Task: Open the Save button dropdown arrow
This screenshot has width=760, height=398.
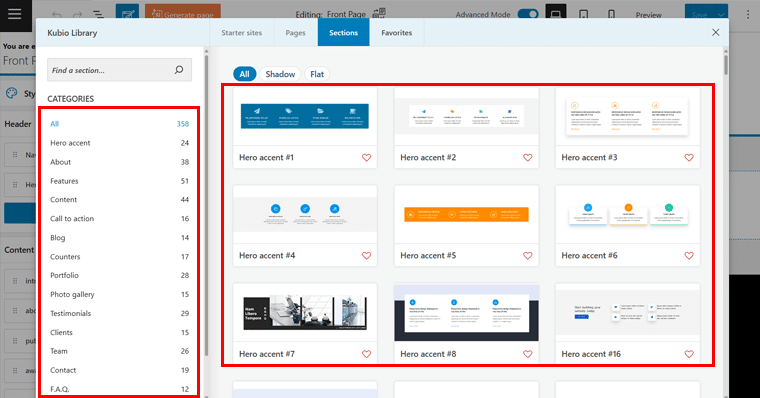Action: click(x=721, y=15)
